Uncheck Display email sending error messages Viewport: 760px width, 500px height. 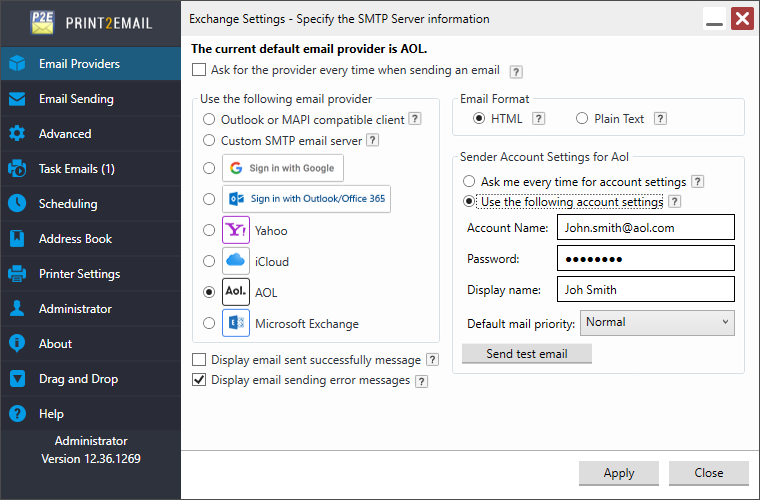coord(199,380)
